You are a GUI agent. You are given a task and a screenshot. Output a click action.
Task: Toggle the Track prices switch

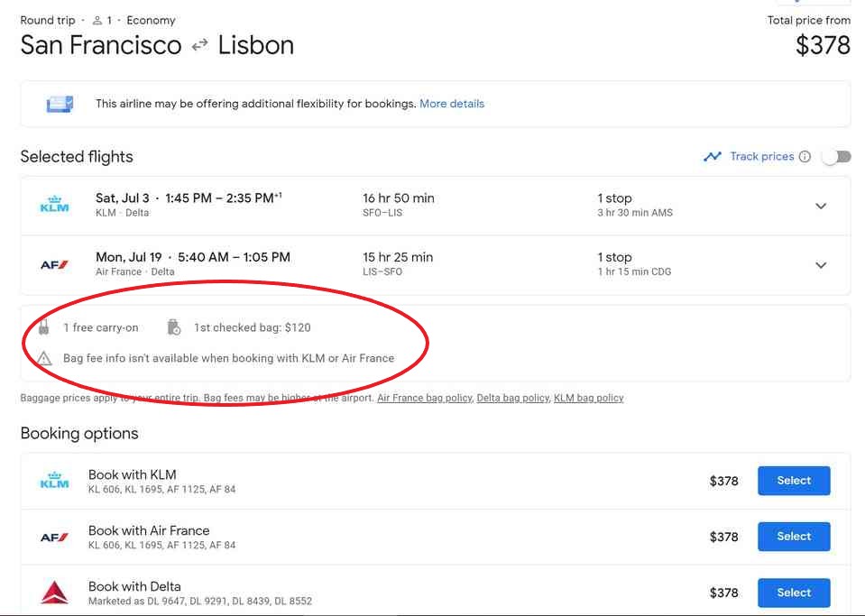pyautogui.click(x=836, y=157)
